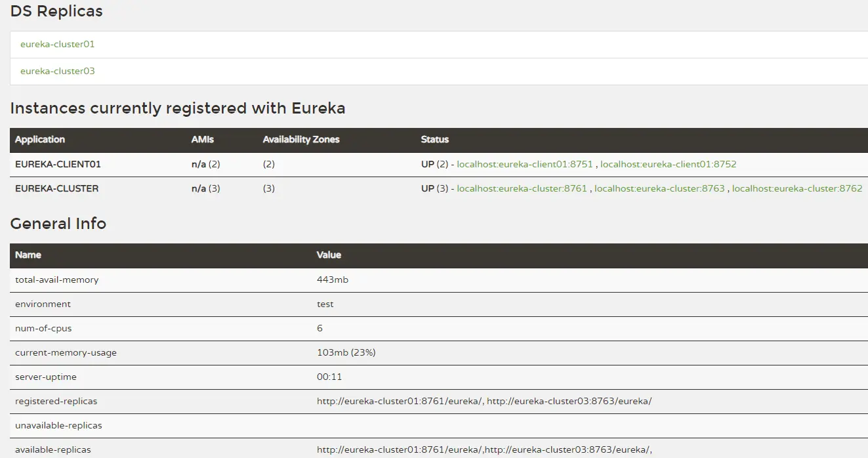The image size is (868, 458).
Task: Click the 'test' environment value
Action: (325, 304)
